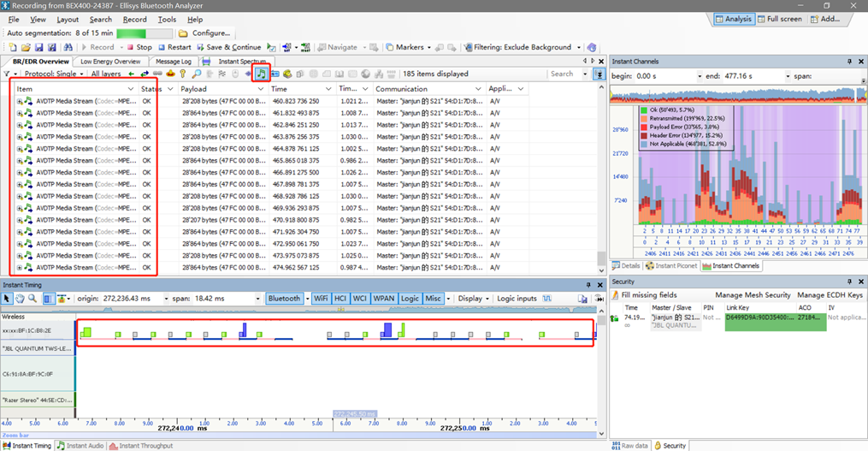Toggle the Bluetooth filter in Instant Timing
Viewport: 868px width, 451px height.
click(284, 299)
